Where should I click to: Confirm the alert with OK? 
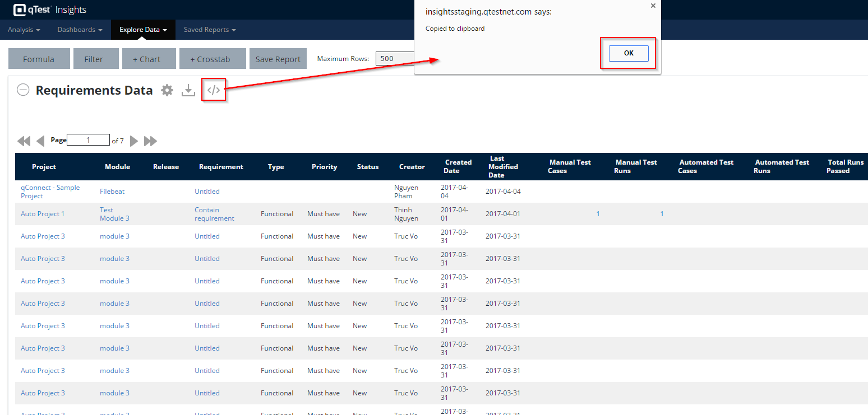coord(629,53)
